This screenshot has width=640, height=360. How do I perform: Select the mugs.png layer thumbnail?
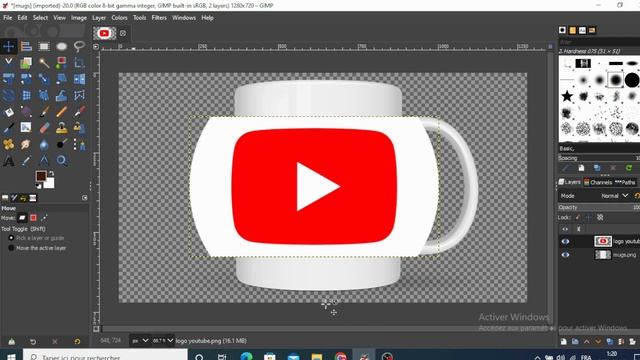pos(603,255)
